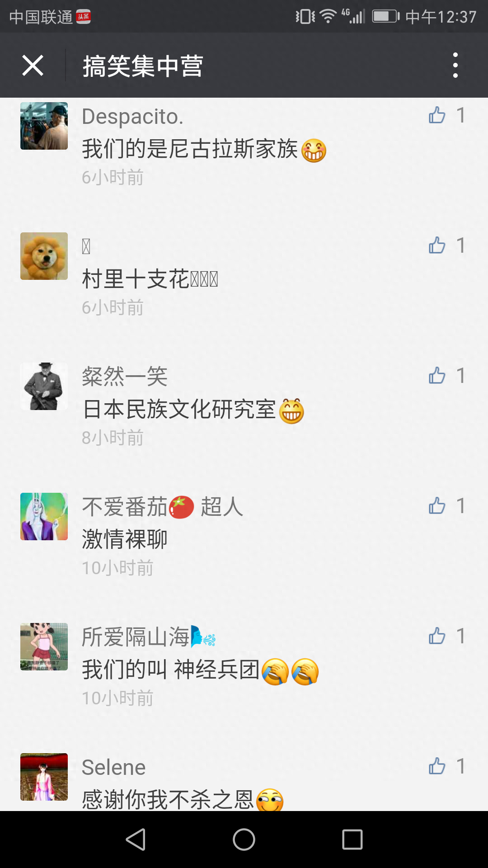The width and height of the screenshot is (488, 868).
Task: Open Despacito.'s profile avatar
Action: click(x=44, y=126)
